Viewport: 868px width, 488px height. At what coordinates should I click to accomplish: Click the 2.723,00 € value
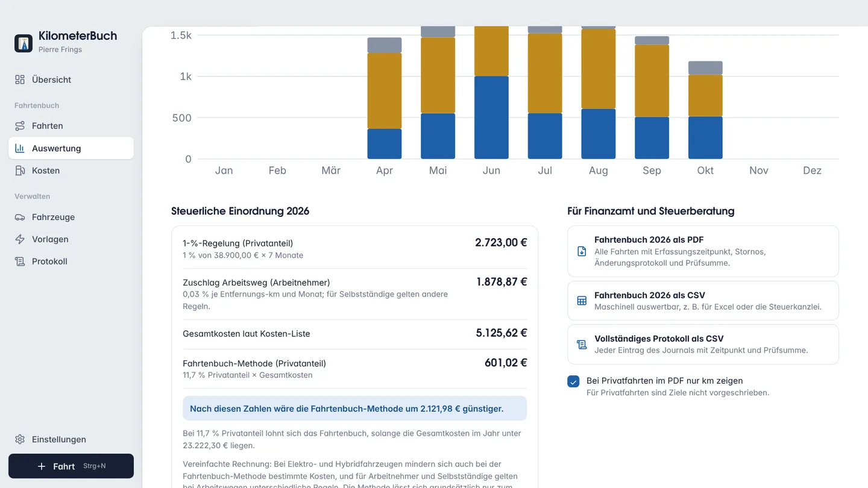501,243
